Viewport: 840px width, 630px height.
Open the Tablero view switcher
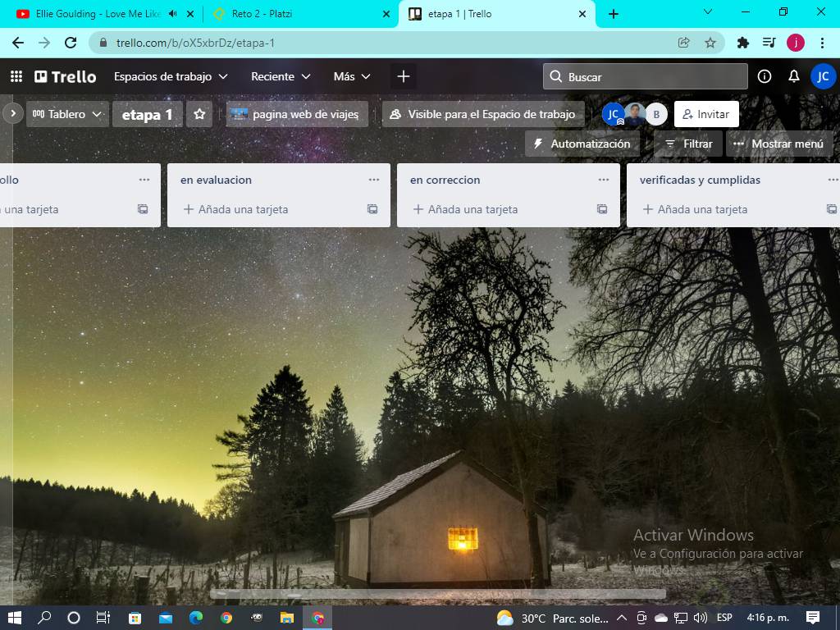pos(67,114)
